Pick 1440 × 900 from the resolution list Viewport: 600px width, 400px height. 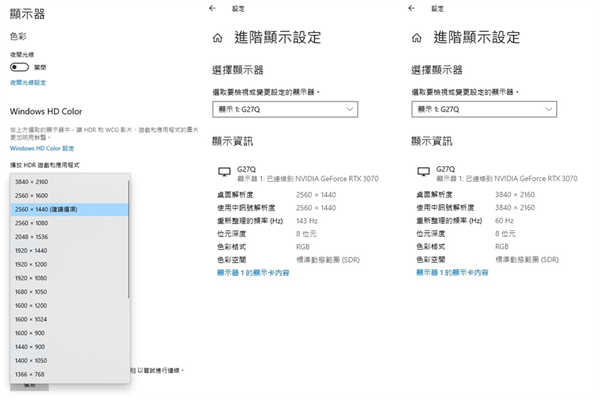click(x=70, y=347)
